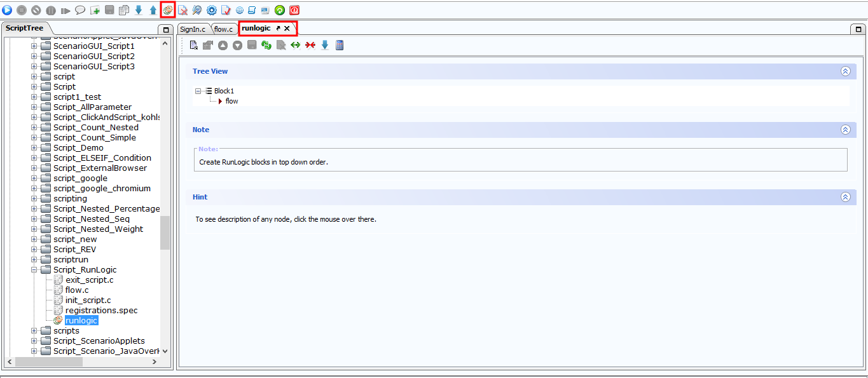The height and width of the screenshot is (378, 868).
Task: Select Script_ELSEIF_Condition folder
Action: point(102,158)
